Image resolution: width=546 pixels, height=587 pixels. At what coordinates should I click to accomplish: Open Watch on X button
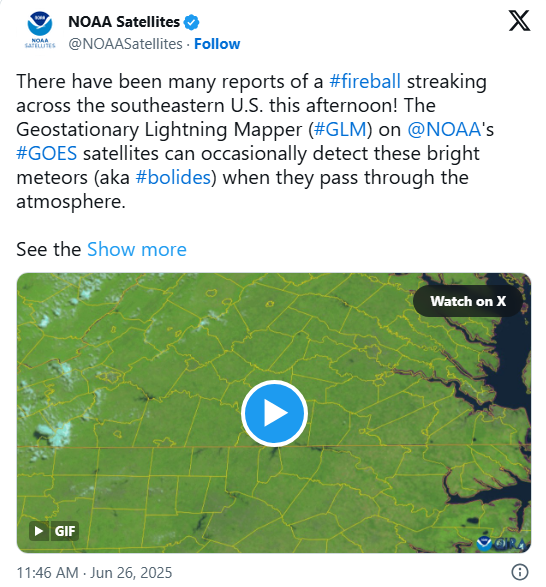pyautogui.click(x=468, y=301)
